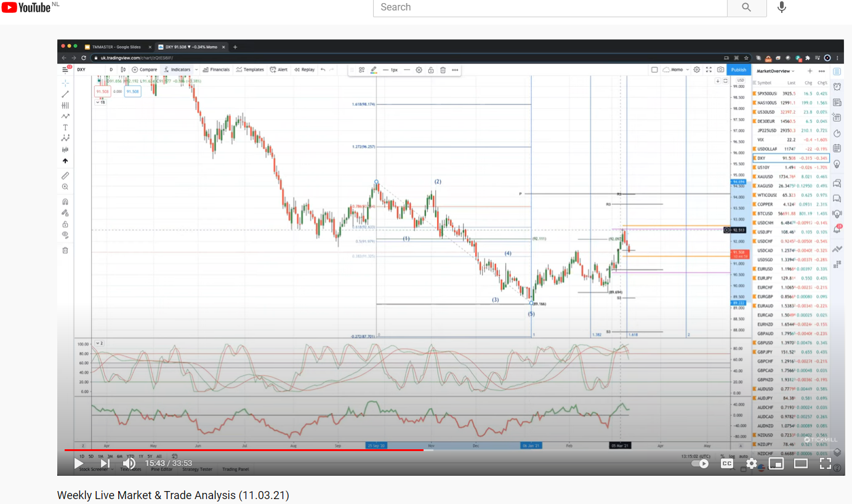Click the blue Publish button
The image size is (852, 504).
click(x=739, y=70)
